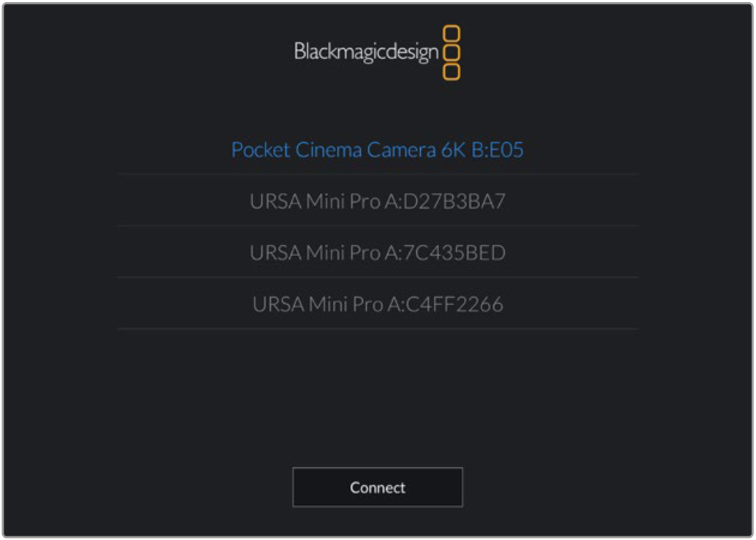Screen dimensions: 756x540
Task: Click the top orange square of the logo
Action: [452, 34]
